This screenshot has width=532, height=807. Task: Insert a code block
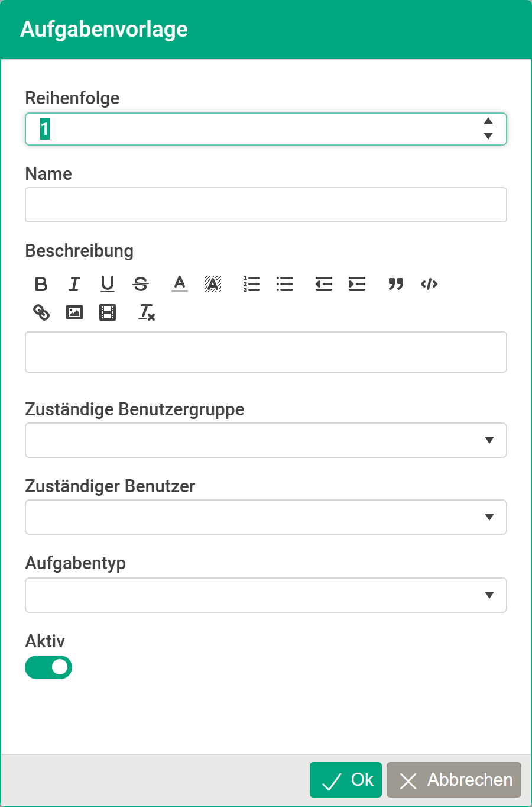click(x=429, y=284)
